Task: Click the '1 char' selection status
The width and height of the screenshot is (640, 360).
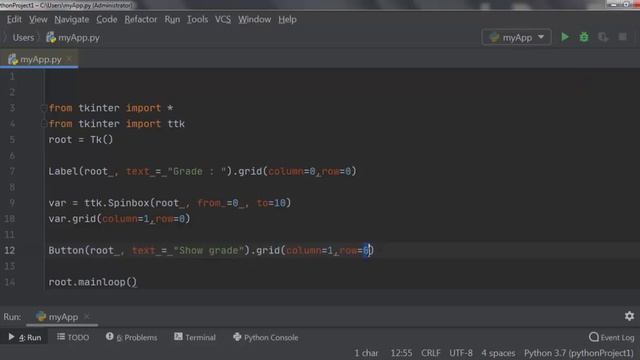Action: (366, 353)
